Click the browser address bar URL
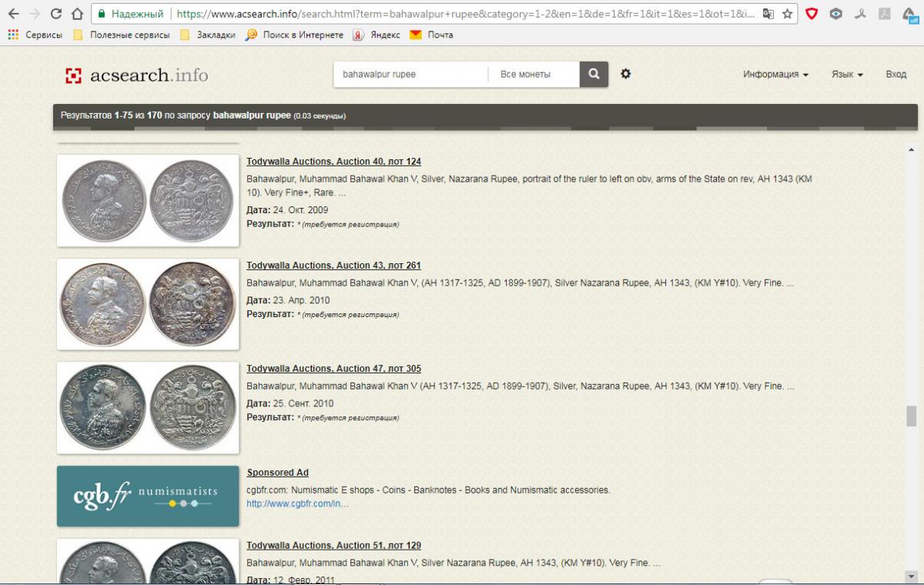This screenshot has height=585, width=924. pos(465,14)
